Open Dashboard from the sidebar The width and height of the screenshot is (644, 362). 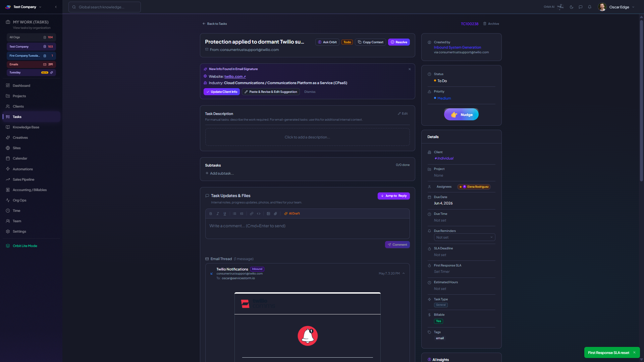[31, 85]
